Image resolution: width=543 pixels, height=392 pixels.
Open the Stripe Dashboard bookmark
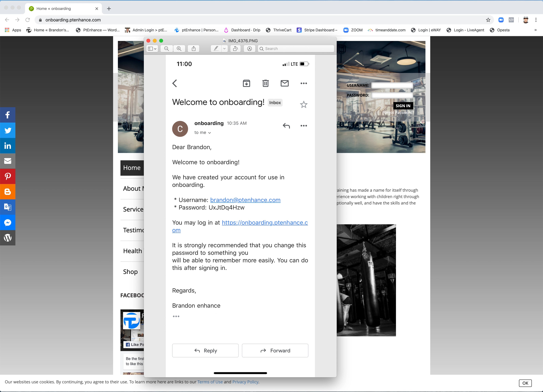(317, 30)
